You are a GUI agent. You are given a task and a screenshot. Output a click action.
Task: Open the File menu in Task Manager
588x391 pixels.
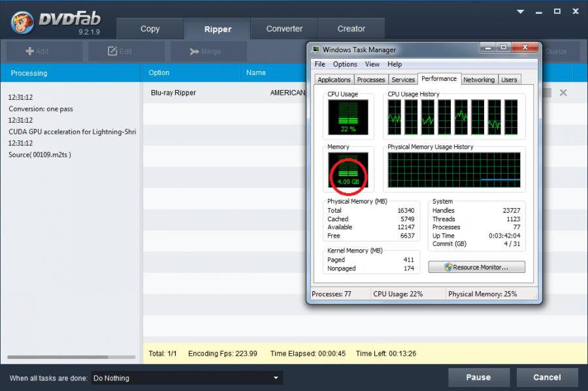pos(320,64)
